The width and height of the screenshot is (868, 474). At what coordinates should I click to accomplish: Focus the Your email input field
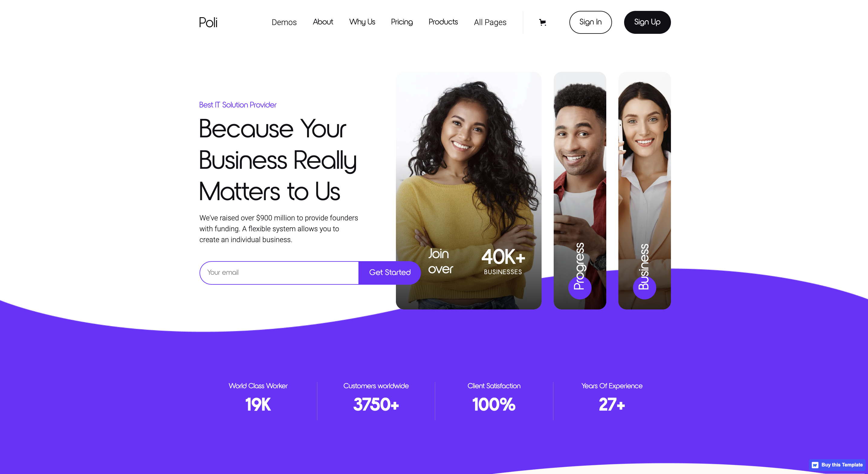coord(279,273)
